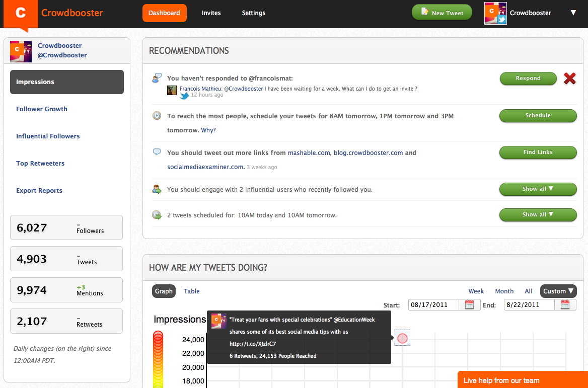The width and height of the screenshot is (588, 388).
Task: Open Export Reports in the sidebar
Action: pyautogui.click(x=39, y=190)
